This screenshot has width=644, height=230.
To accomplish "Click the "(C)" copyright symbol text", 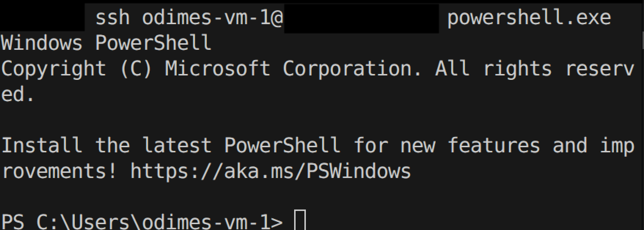I will click(x=136, y=69).
